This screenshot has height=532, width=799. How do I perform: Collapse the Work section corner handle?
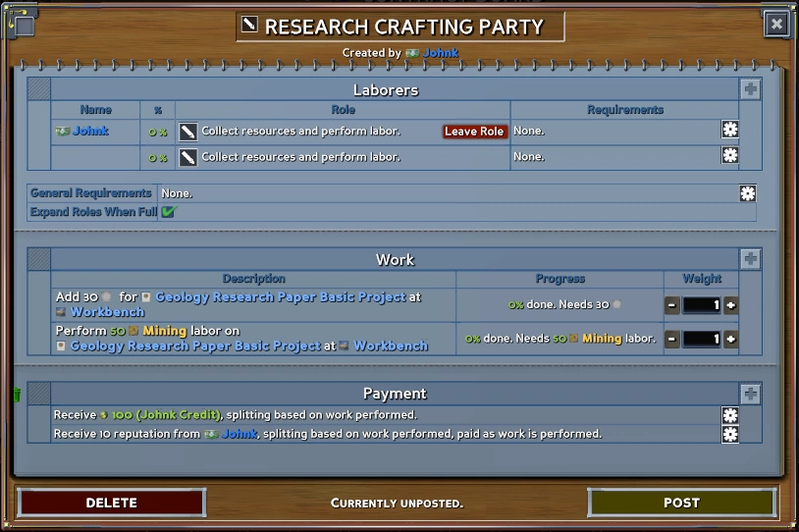[x=39, y=259]
